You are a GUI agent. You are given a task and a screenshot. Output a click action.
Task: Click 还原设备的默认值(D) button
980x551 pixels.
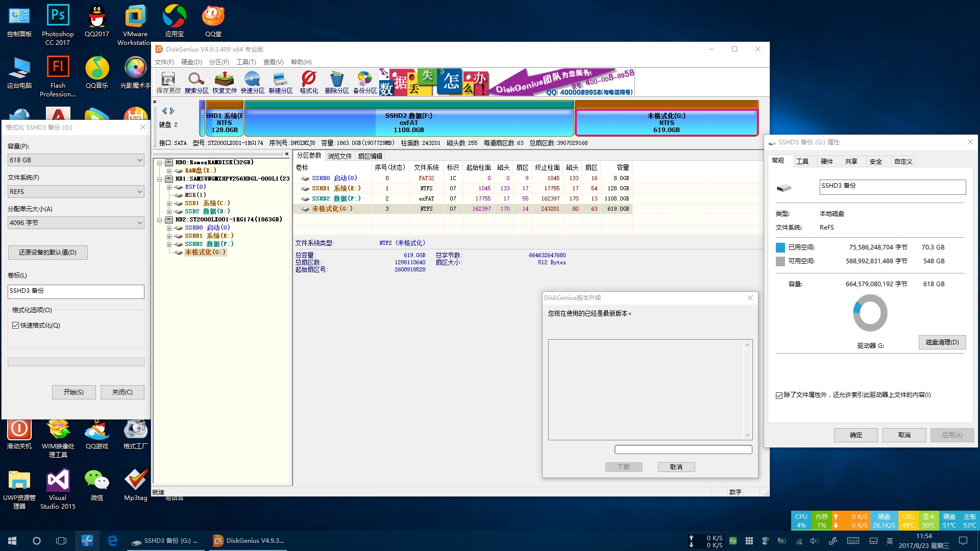click(x=47, y=253)
